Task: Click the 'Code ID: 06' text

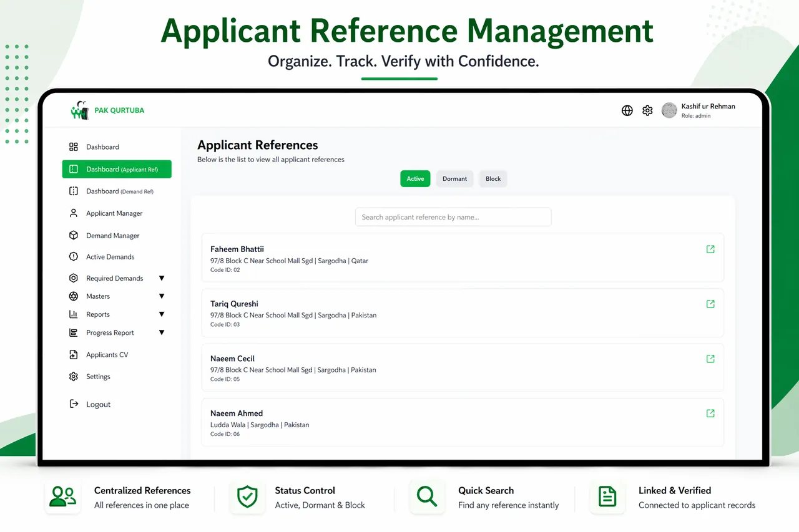Action: pos(225,434)
